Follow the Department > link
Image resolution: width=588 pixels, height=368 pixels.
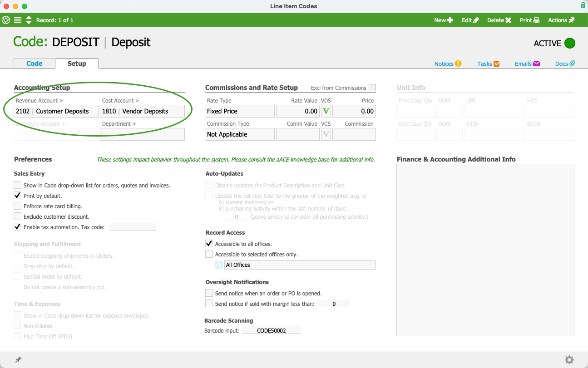coord(119,124)
